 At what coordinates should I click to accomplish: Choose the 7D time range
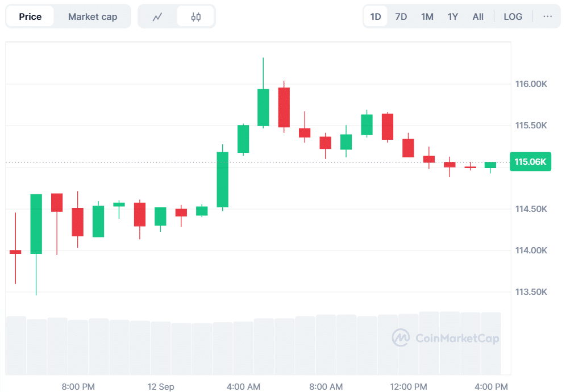[401, 16]
